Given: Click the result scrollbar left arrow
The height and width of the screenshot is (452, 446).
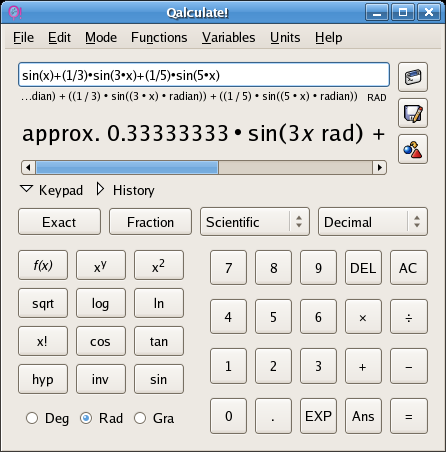Looking at the screenshot, I should tap(28, 167).
